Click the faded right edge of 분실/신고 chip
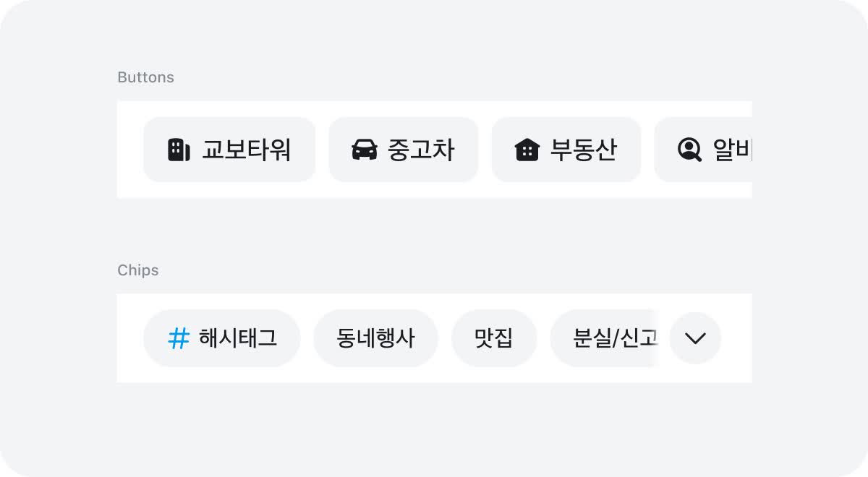Viewport: 868px width, 477px height. pyautogui.click(x=653, y=338)
